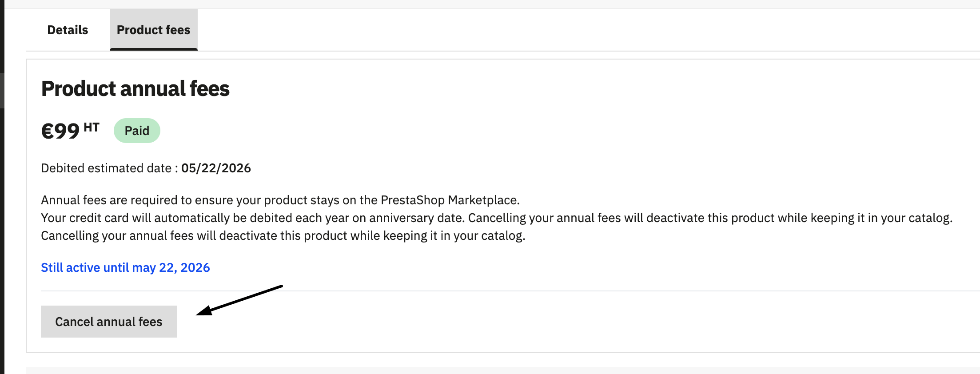Click the grey scrollbar handle at the left edge
980x374 pixels.
coord(2,90)
